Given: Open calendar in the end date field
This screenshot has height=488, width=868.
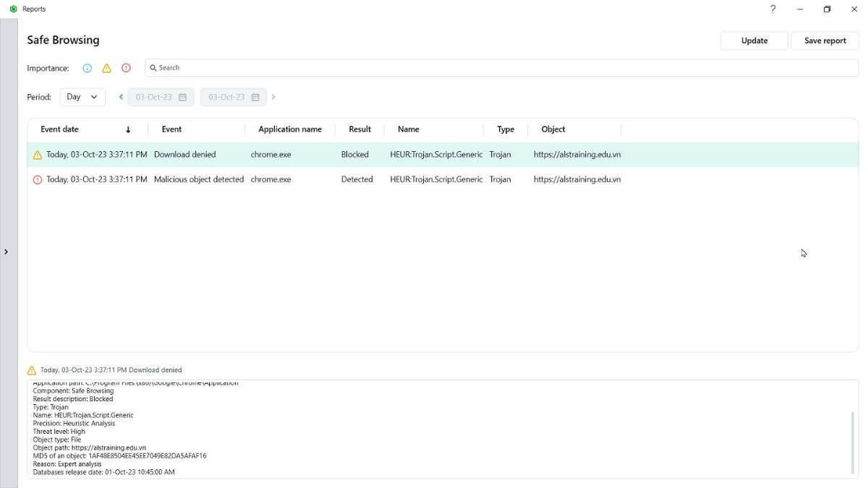Looking at the screenshot, I should pos(255,97).
